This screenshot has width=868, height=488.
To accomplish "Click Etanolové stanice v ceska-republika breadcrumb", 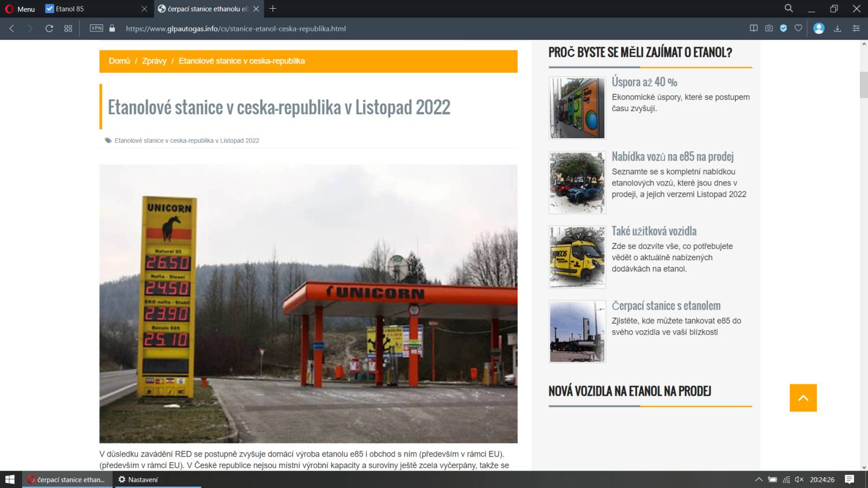I will pyautogui.click(x=241, y=61).
